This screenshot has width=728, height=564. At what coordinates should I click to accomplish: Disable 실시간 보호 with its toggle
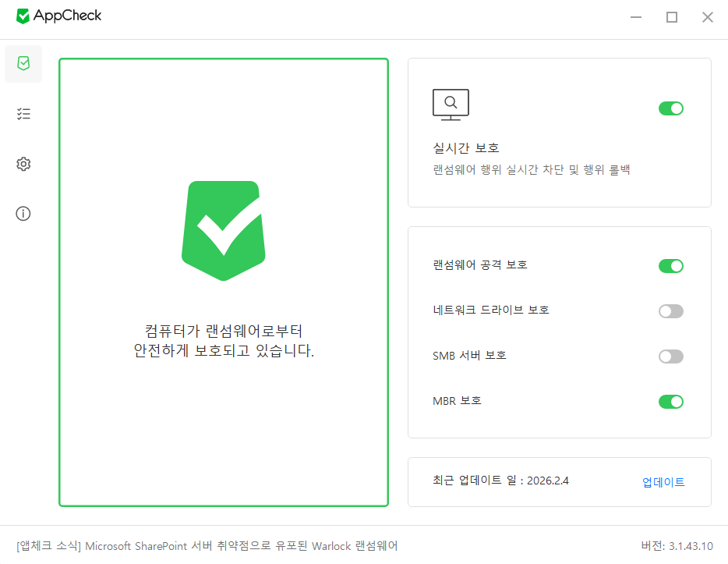(670, 108)
